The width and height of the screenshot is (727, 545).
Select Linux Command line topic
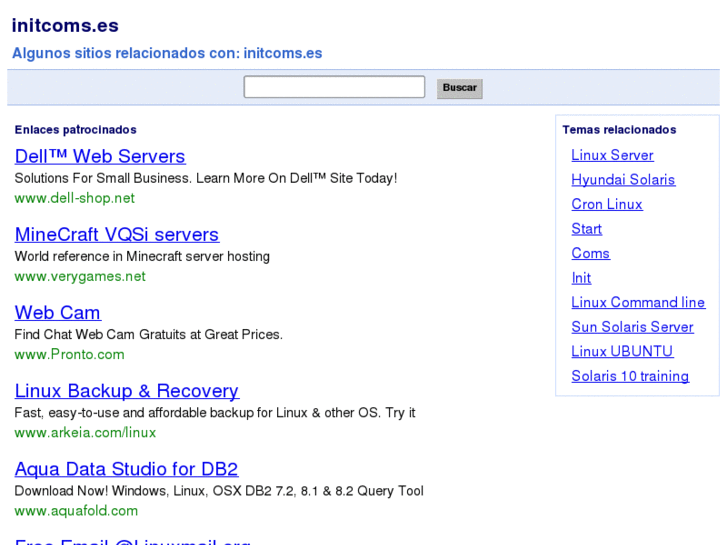point(638,302)
